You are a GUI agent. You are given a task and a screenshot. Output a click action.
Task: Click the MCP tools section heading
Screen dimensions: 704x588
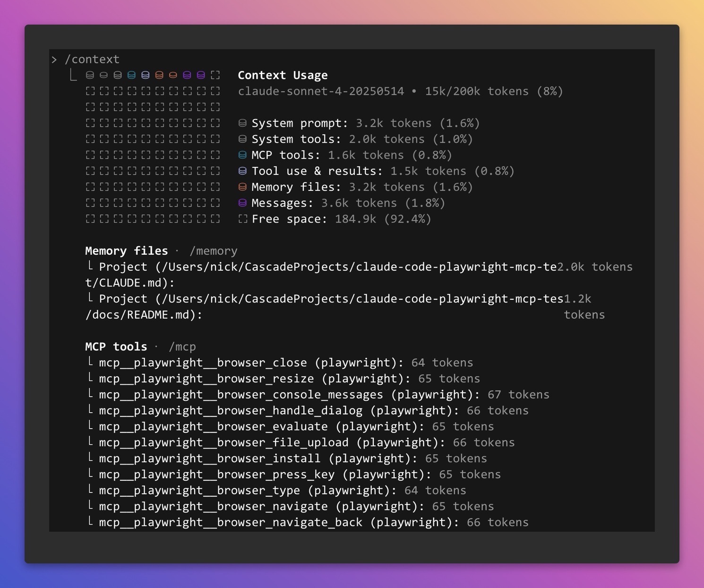[x=116, y=347]
